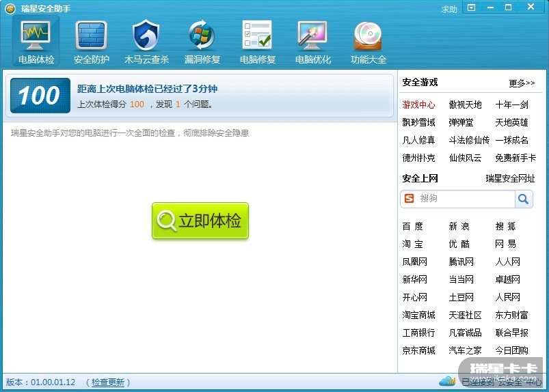
Task: Close the 瑞星安全助手 window
Action: 531,7
